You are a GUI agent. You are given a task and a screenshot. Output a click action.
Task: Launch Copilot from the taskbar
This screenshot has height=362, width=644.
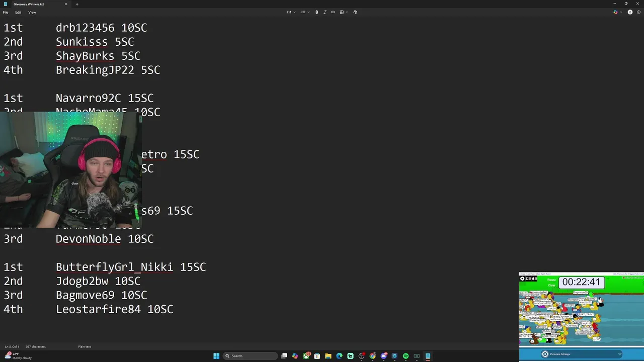point(295,356)
